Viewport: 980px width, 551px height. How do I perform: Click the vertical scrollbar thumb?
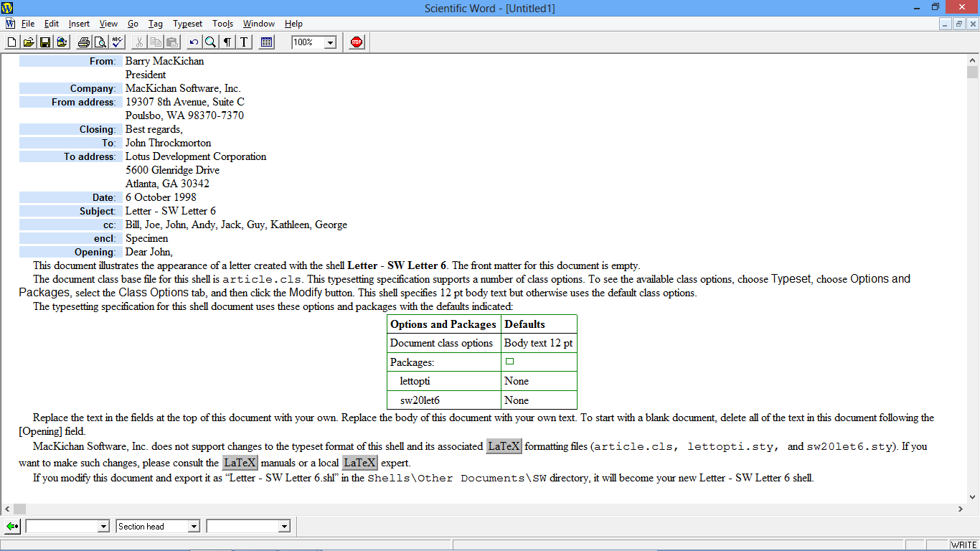tap(973, 72)
